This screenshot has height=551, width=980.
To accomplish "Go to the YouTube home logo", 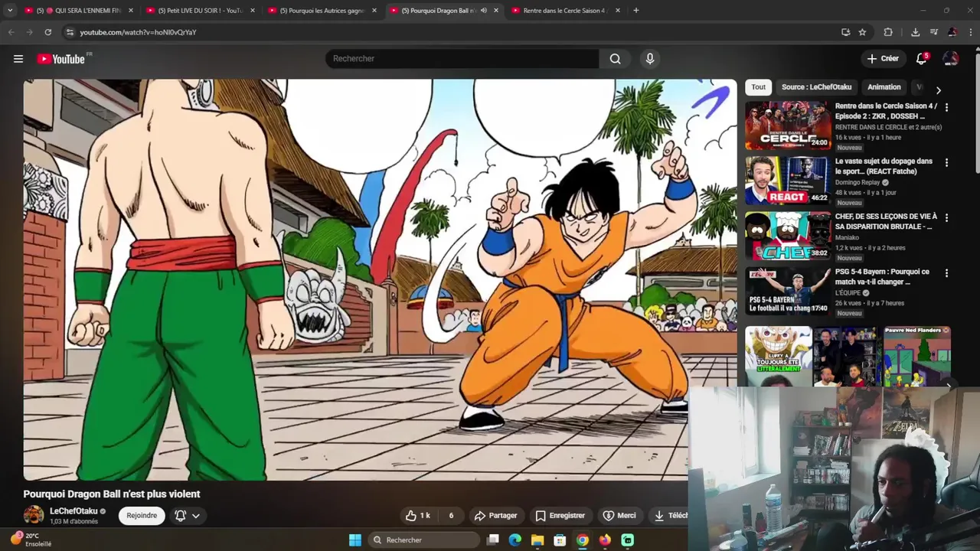I will (x=60, y=59).
